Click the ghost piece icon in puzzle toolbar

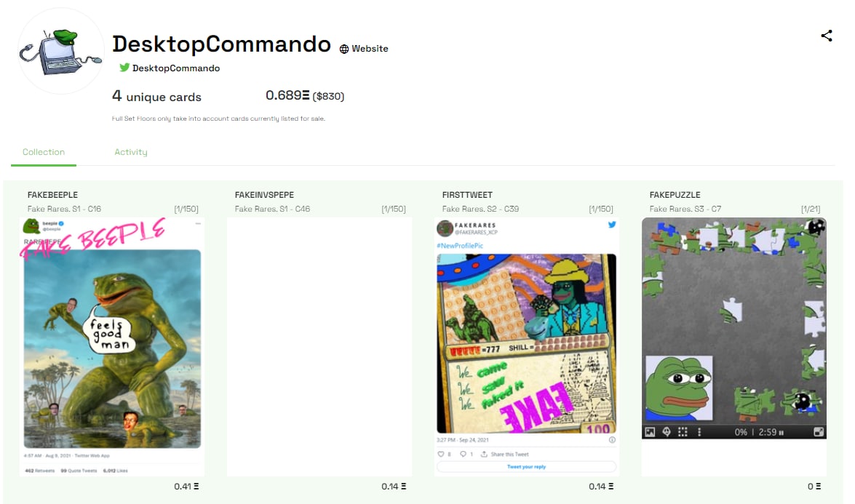tap(667, 432)
